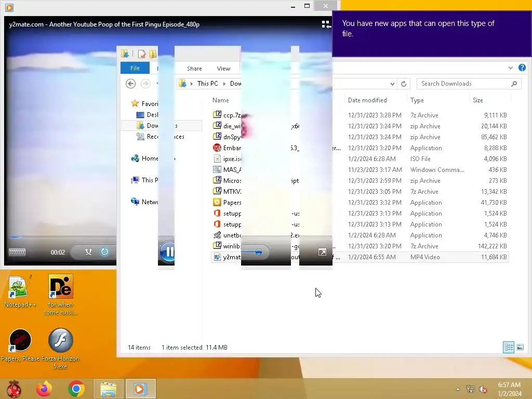
Task: Open the Notepad++ desktop shortcut
Action: pyautogui.click(x=20, y=291)
